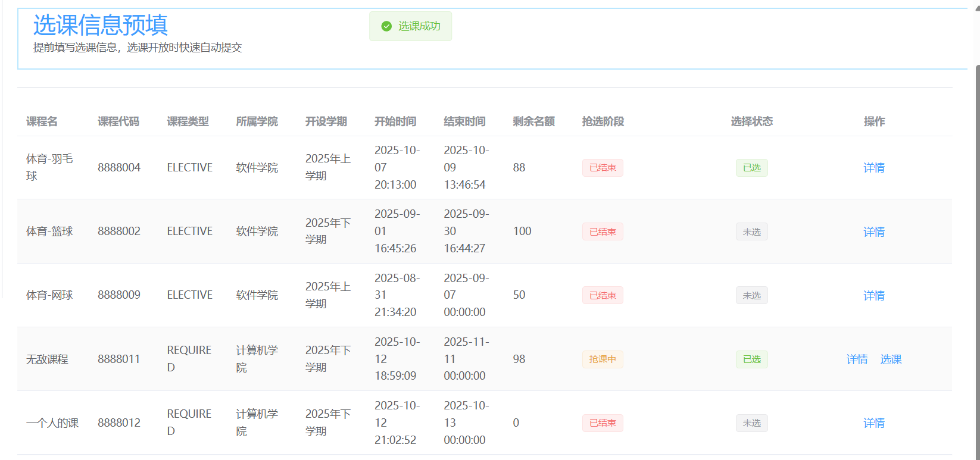The height and width of the screenshot is (460, 980).
Task: Click the 剩余名额 column header
Action: (x=533, y=121)
